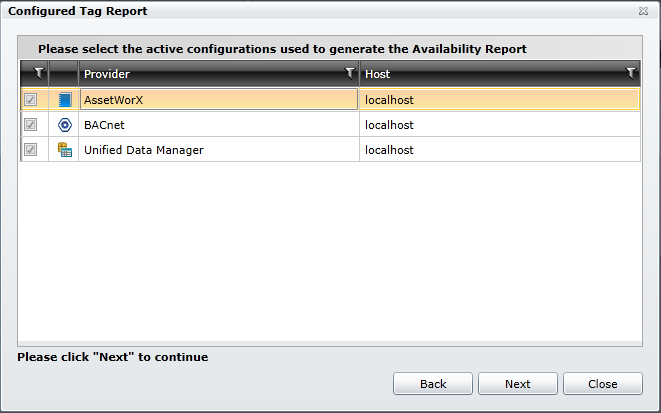The height and width of the screenshot is (413, 661).
Task: Close the dialog with title bar X
Action: pos(642,10)
